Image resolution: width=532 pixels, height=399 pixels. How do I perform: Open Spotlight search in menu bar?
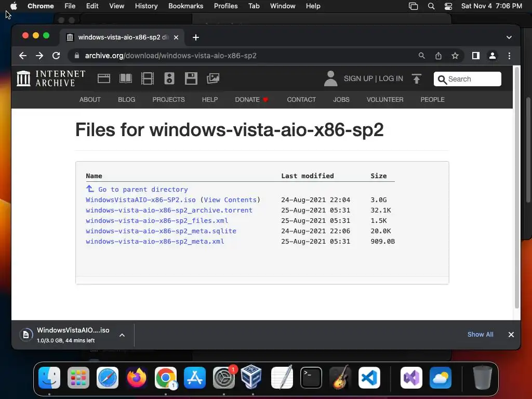[431, 6]
